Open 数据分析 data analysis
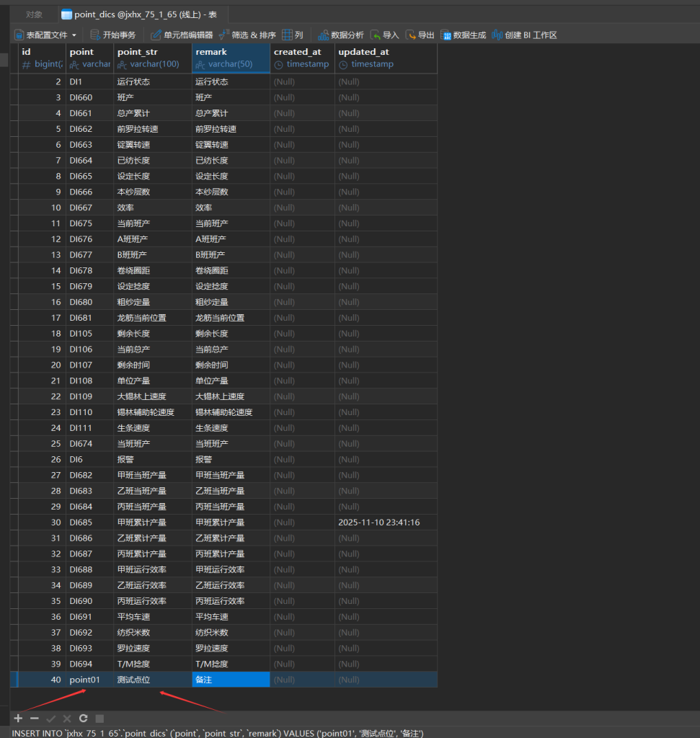The width and height of the screenshot is (700, 738). coord(341,35)
